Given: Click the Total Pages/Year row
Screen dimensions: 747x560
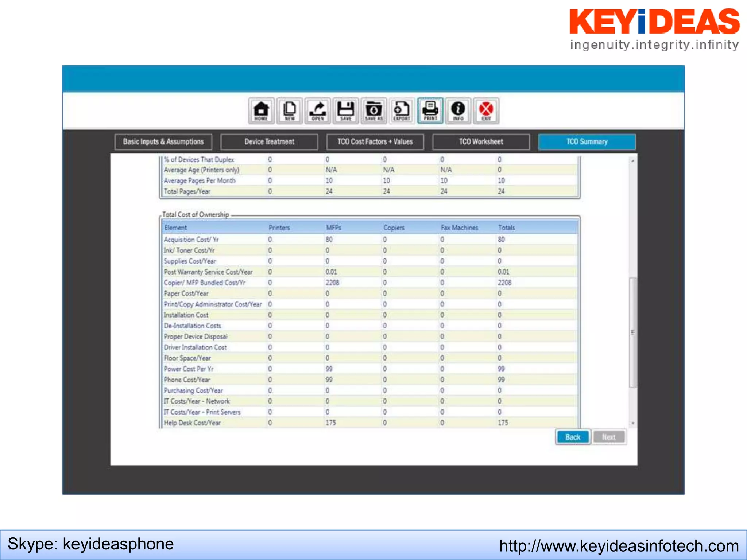Looking at the screenshot, I should (x=370, y=191).
